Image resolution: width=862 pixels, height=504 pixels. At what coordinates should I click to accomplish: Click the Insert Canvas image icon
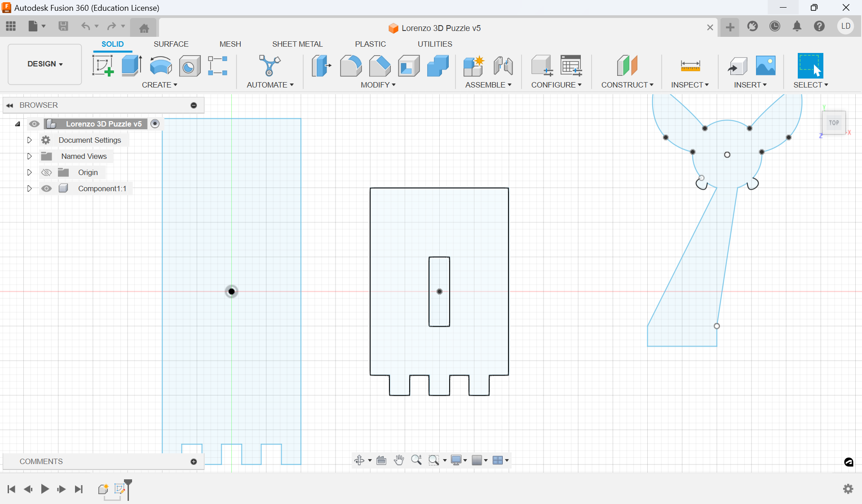click(766, 66)
